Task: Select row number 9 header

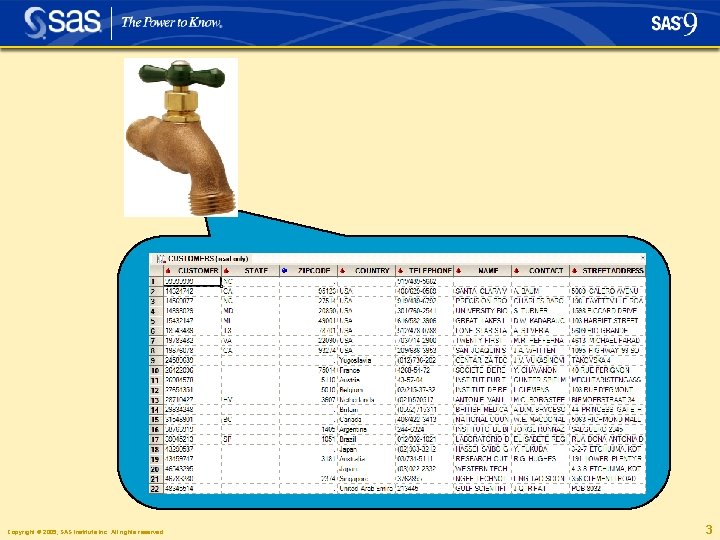Action: (x=156, y=360)
